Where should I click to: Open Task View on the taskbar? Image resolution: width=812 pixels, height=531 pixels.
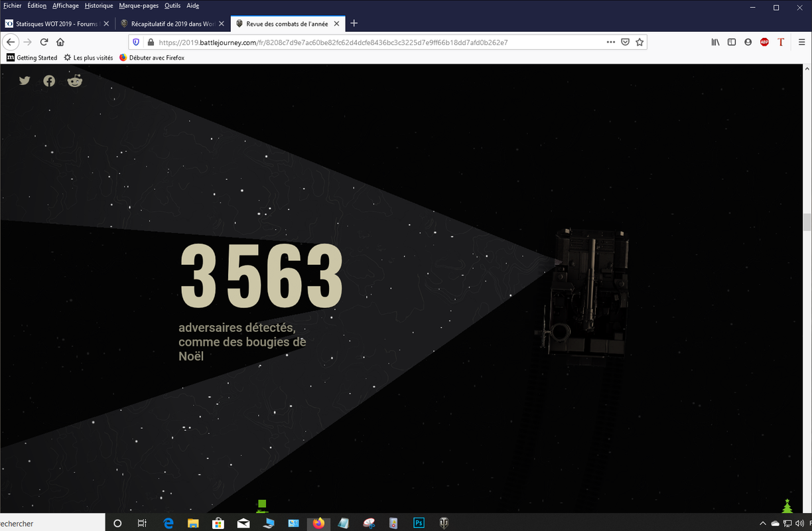142,523
